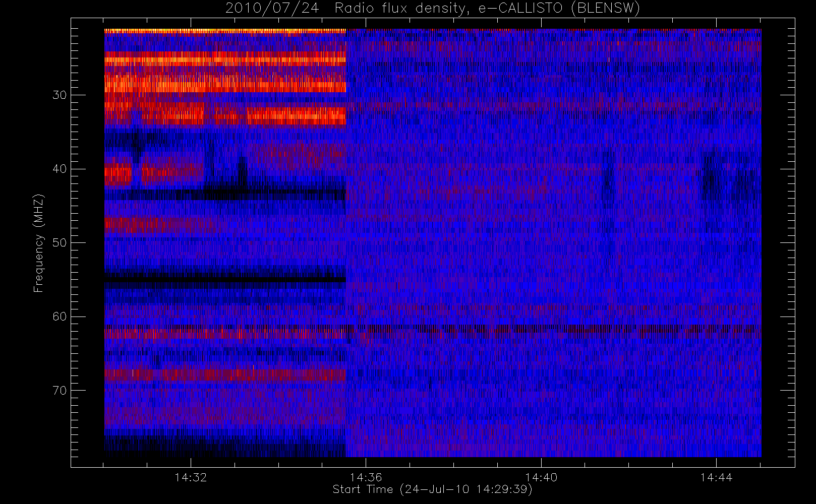Click the plot title with date 2010/07/24
The height and width of the screenshot is (504, 816).
432,9
